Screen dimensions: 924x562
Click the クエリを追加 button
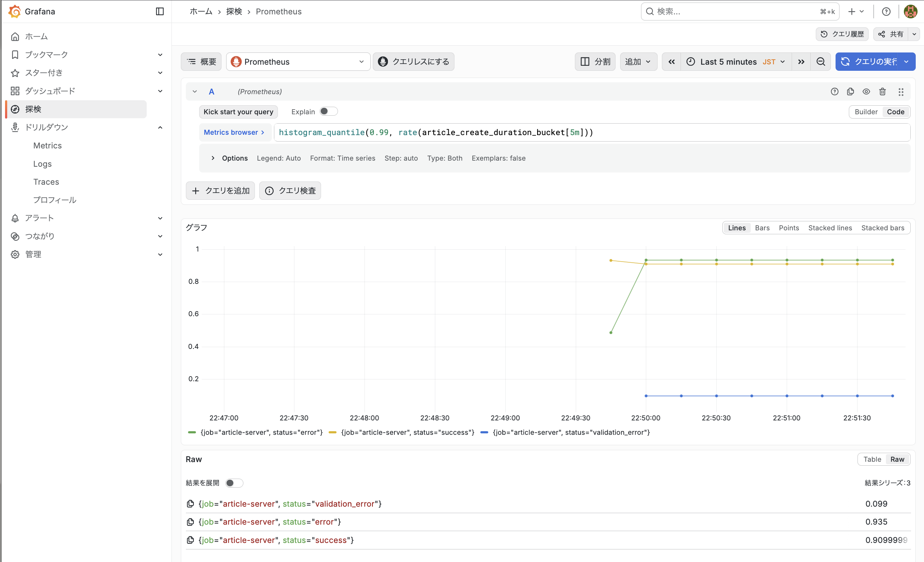click(x=220, y=190)
